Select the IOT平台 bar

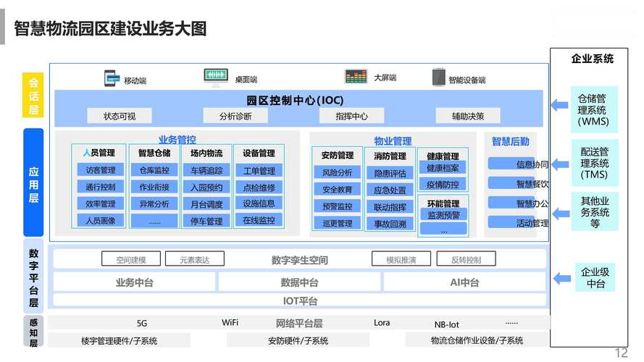(300, 301)
